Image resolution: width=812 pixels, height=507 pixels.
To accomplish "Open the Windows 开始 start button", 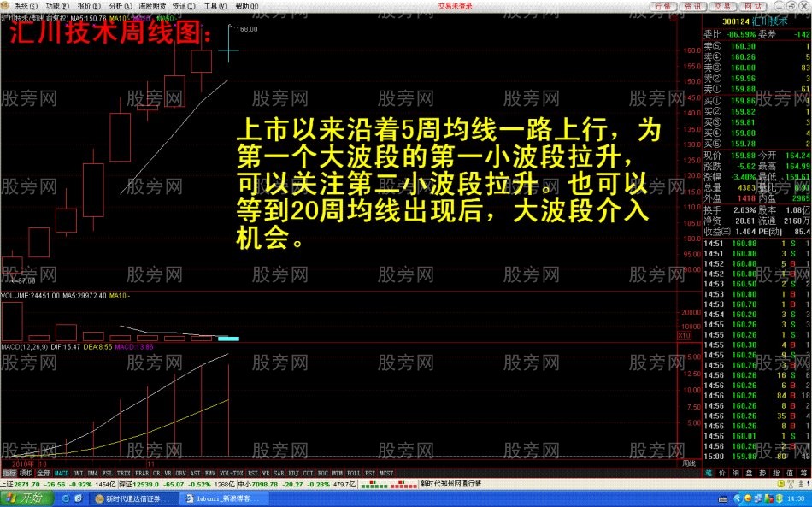I will (27, 498).
